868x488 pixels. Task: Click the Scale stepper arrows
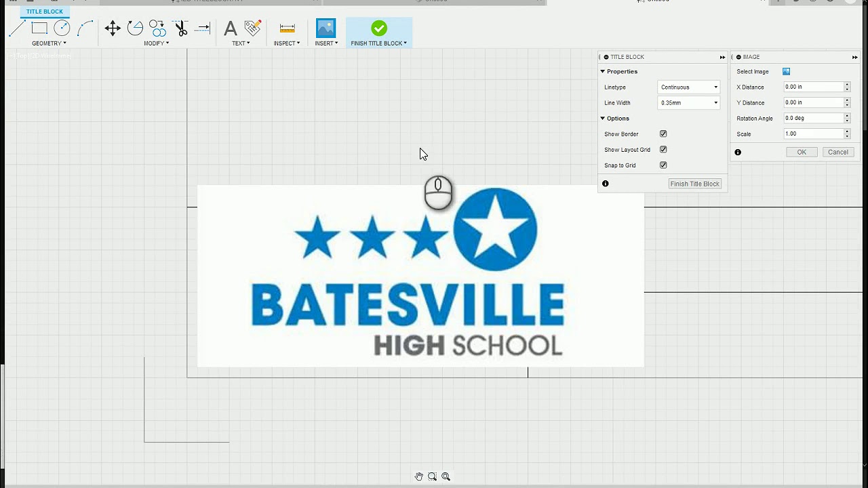pos(847,134)
